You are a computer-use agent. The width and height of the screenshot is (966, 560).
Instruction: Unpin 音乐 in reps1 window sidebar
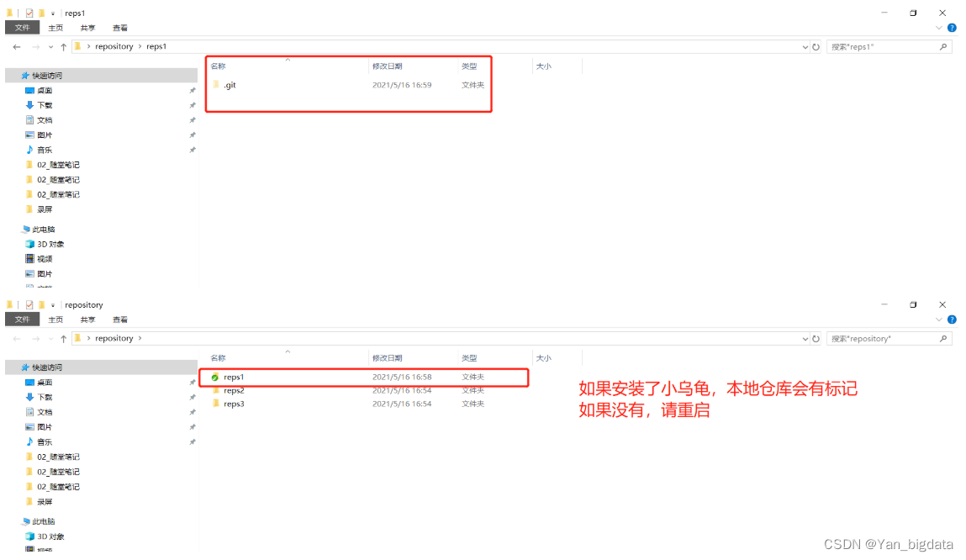pyautogui.click(x=193, y=151)
